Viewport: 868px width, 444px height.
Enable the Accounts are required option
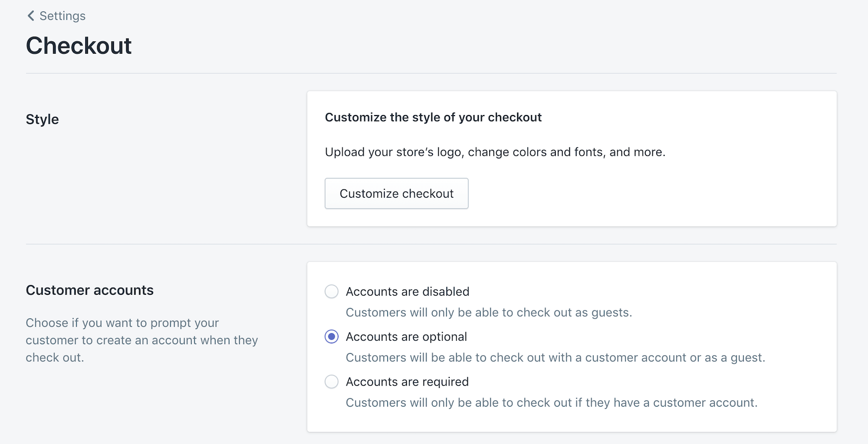pos(331,381)
